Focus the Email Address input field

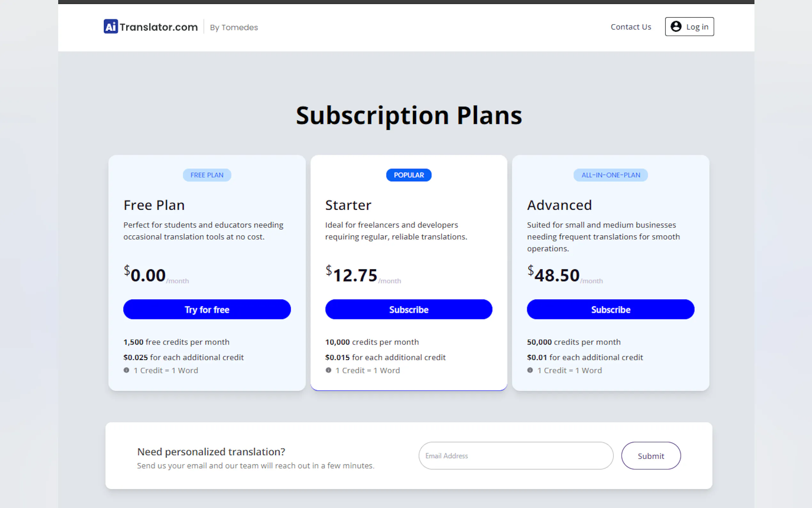(x=516, y=456)
